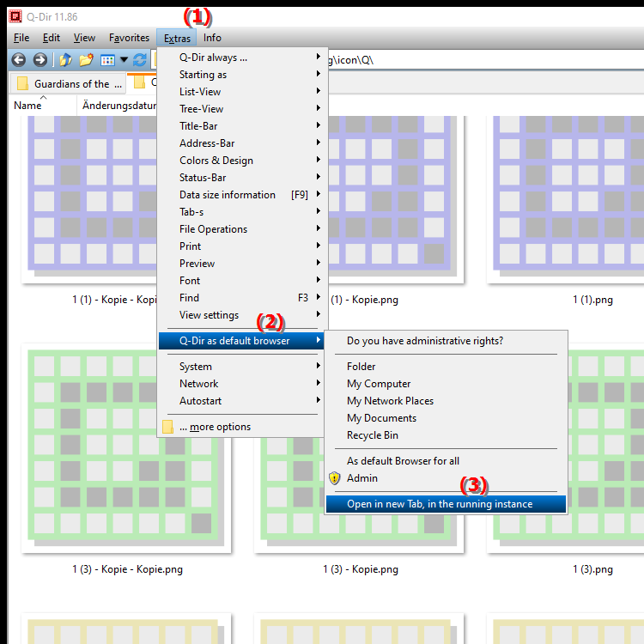Screen dimensions: 644x644
Task: Open the Extras menu
Action: [177, 38]
